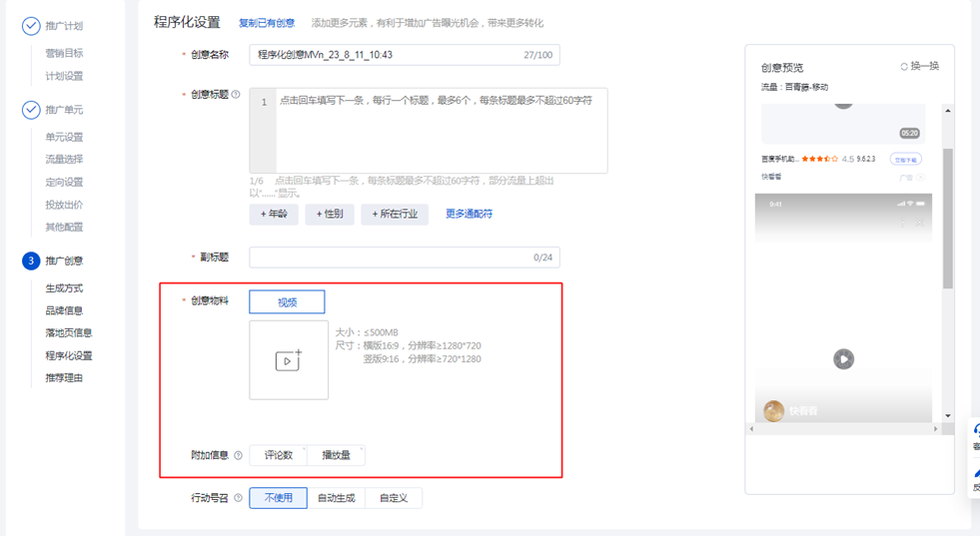Screen dimensions: 980x536
Task: Play the video in the creative preview
Action: pos(843,359)
